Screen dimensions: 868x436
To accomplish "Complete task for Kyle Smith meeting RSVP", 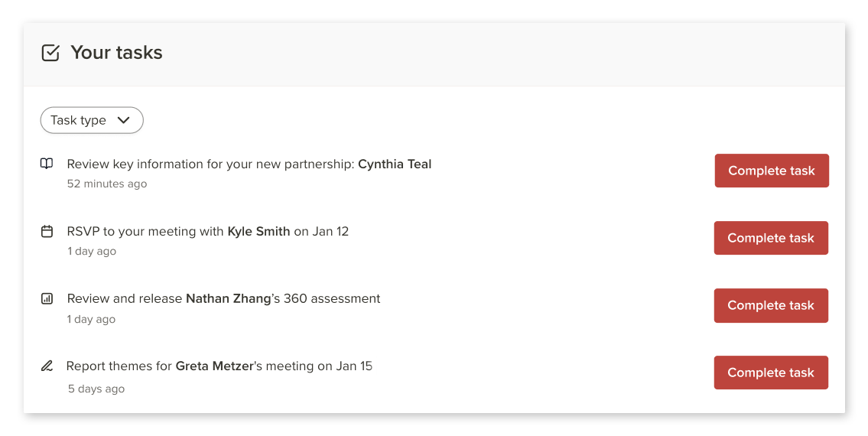I will pyautogui.click(x=771, y=238).
